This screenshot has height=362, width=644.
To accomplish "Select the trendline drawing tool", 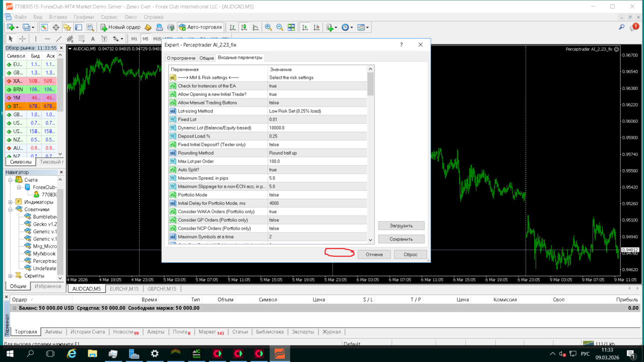I will [58, 39].
